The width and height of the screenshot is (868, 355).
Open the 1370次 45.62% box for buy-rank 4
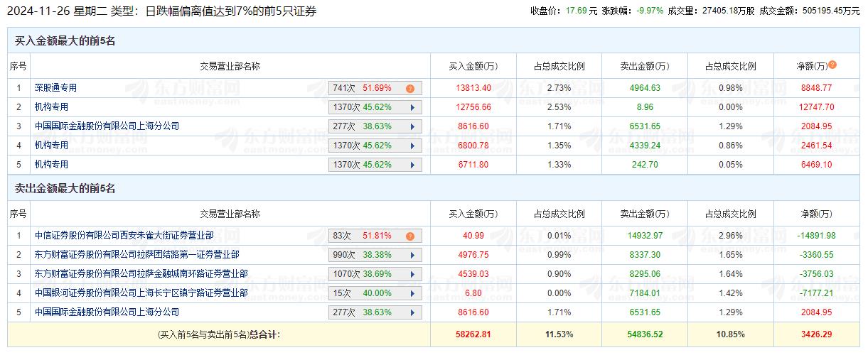point(376,146)
